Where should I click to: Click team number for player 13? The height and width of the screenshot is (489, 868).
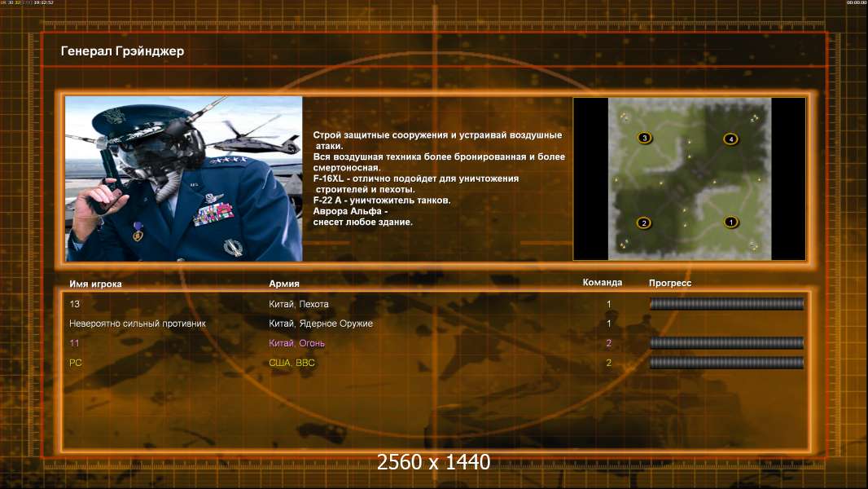coord(609,304)
